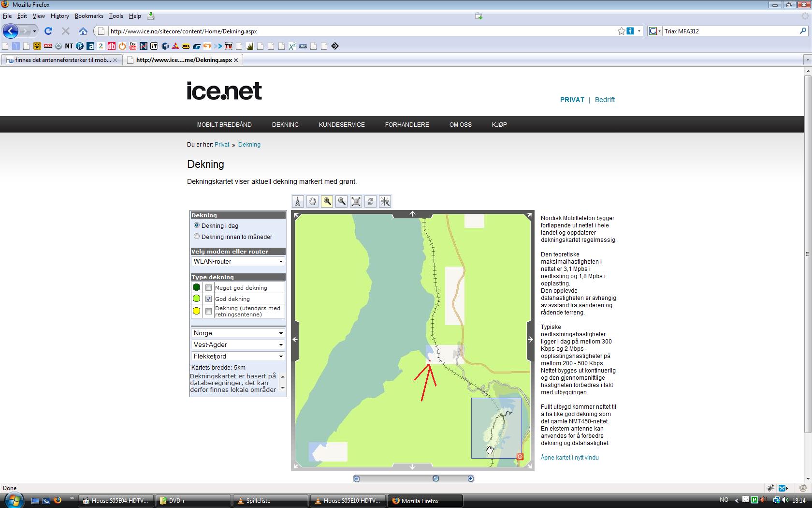The width and height of the screenshot is (812, 508).
Task: Switch to the antenneforsterker tab
Action: click(x=62, y=60)
